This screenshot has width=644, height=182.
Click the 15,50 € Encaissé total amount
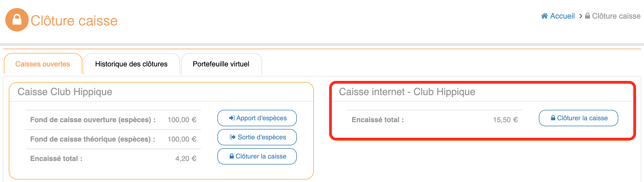coord(505,120)
